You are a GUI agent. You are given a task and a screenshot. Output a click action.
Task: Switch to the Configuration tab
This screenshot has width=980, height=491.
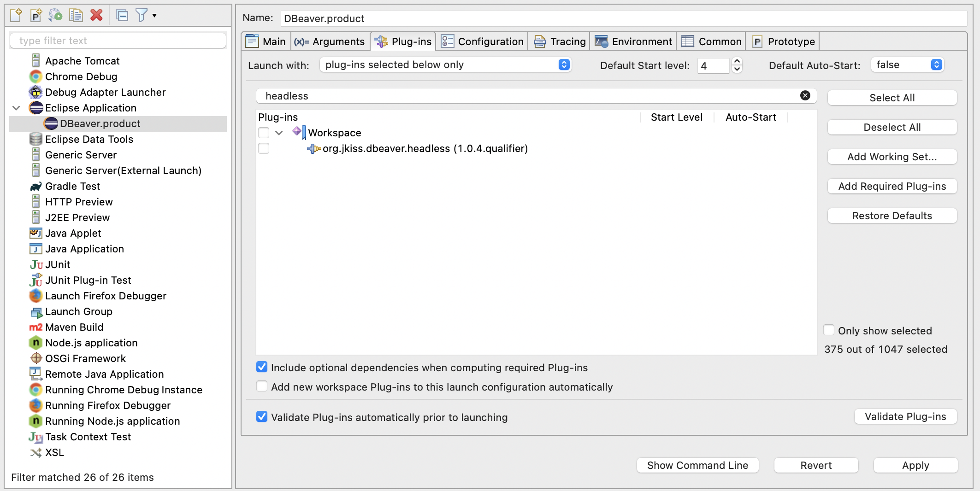coord(482,41)
